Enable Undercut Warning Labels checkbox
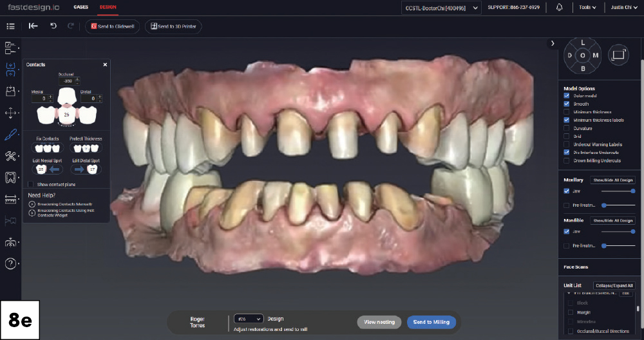This screenshot has width=644, height=340. coord(566,144)
